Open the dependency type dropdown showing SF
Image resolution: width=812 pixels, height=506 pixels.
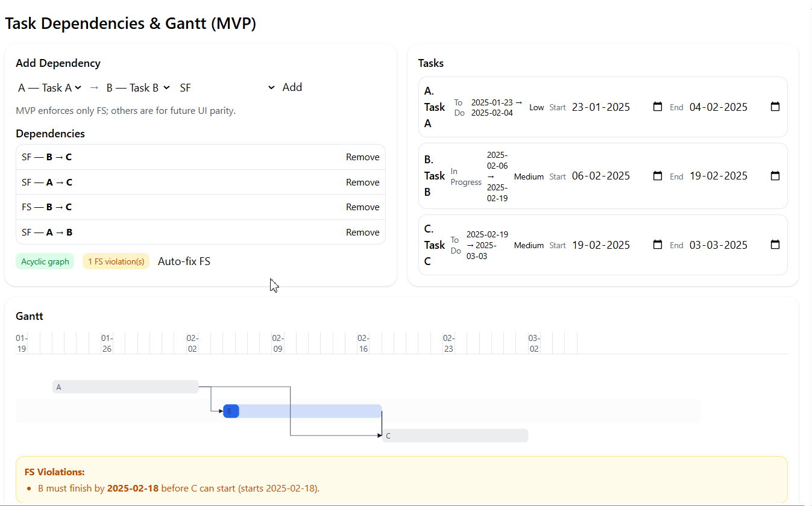pos(227,88)
